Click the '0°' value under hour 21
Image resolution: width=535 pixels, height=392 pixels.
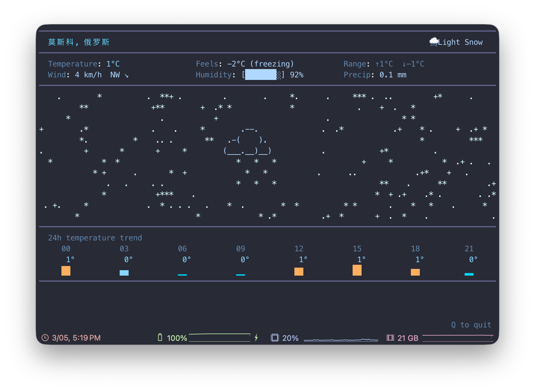coord(473,260)
